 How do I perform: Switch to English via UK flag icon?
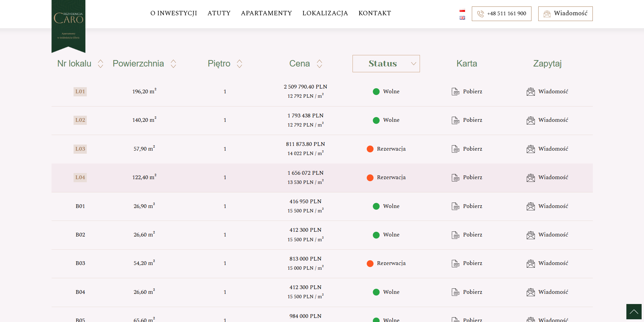coord(462,18)
